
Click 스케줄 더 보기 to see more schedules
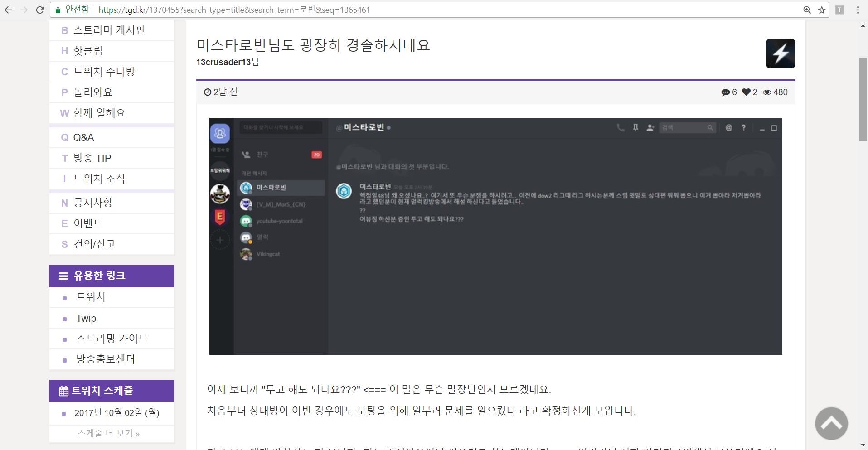pos(109,434)
